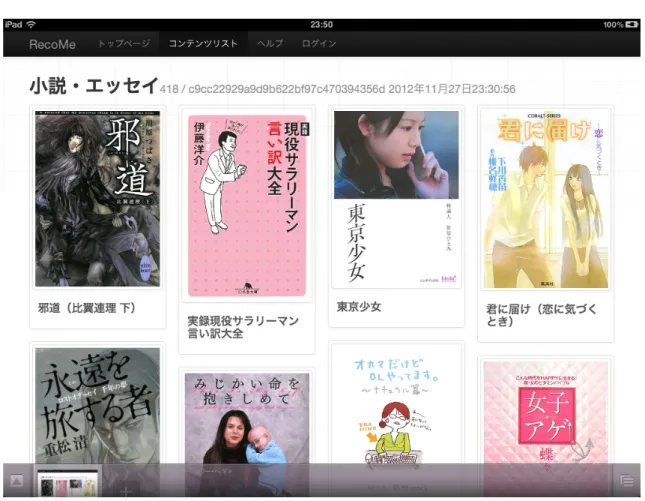Image resolution: width=645 pixels, height=501 pixels.
Task: Go to トップページ in navigation bar
Action: tap(124, 43)
